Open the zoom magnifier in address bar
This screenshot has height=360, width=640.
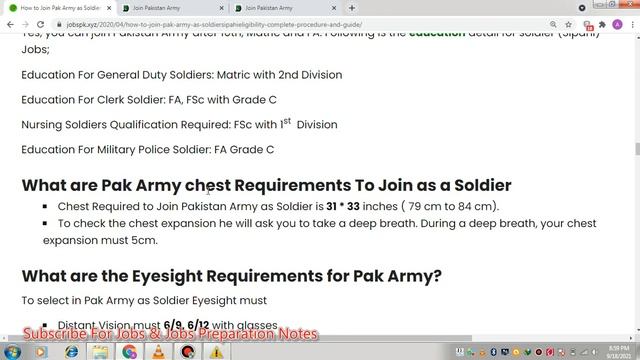click(553, 24)
